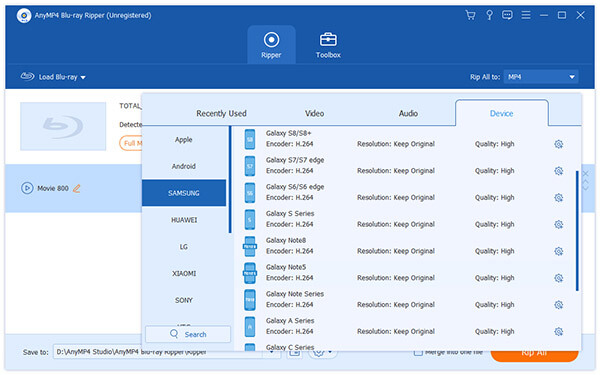Viewport: 600px width, 375px height.
Task: Switch to the Toolbox module
Action: click(x=328, y=45)
